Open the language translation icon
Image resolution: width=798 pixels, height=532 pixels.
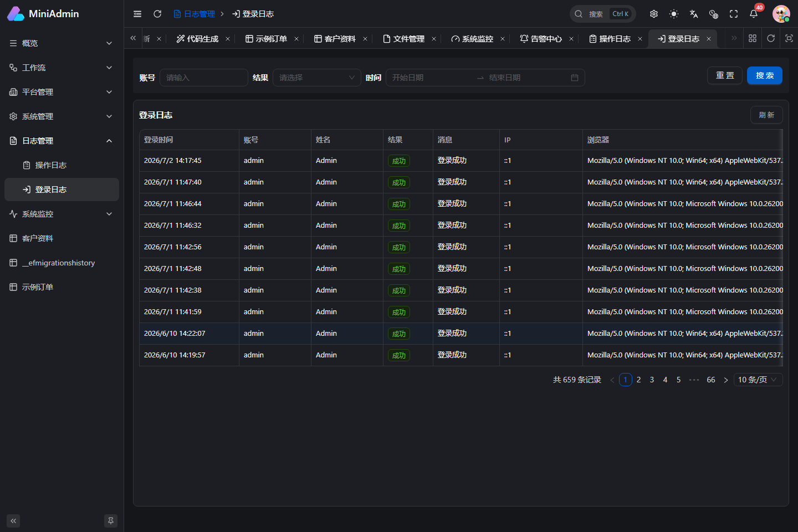pos(694,14)
